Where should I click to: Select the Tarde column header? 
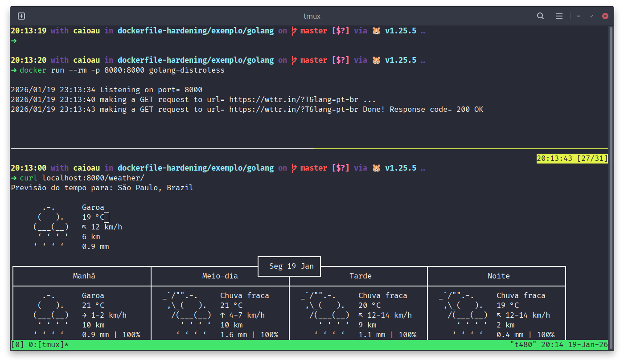[x=361, y=276]
